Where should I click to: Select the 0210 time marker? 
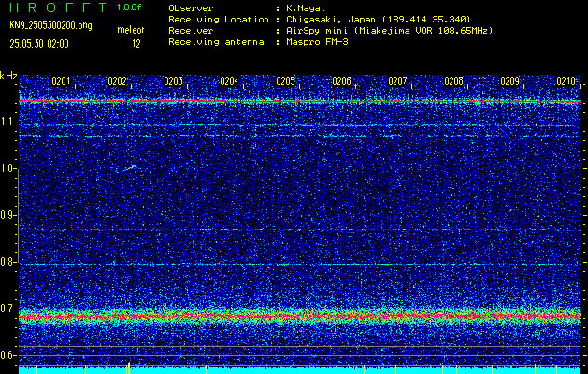pos(566,81)
